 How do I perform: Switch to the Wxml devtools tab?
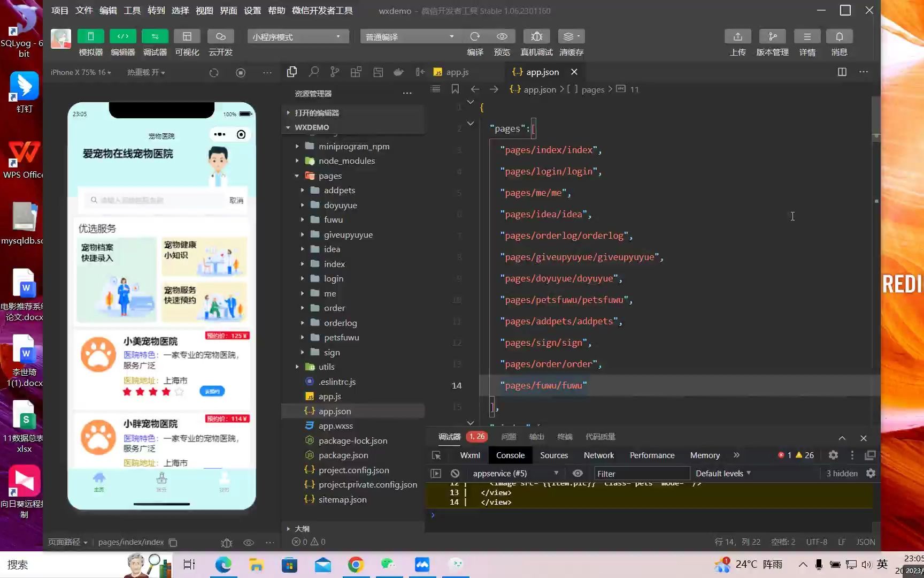pyautogui.click(x=470, y=455)
